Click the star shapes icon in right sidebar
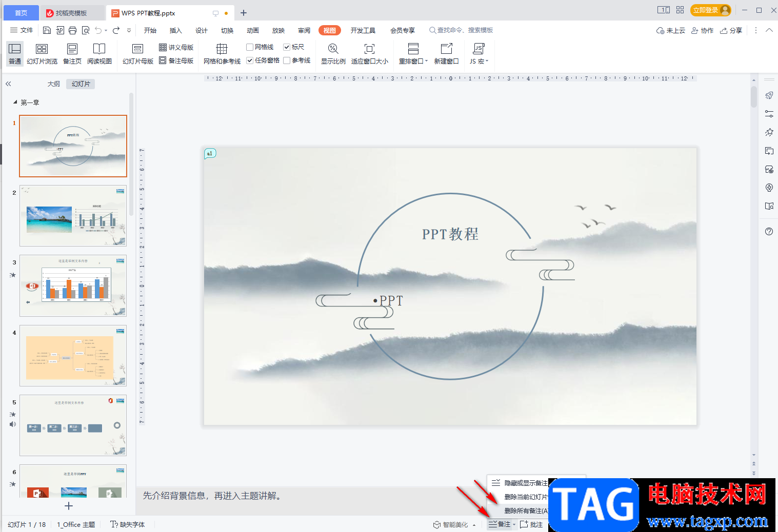The image size is (778, 532). pyautogui.click(x=769, y=132)
